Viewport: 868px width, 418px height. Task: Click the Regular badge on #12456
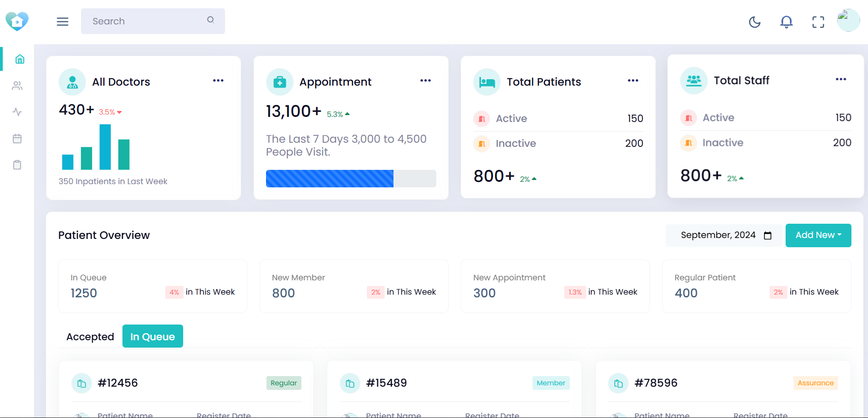click(x=284, y=383)
